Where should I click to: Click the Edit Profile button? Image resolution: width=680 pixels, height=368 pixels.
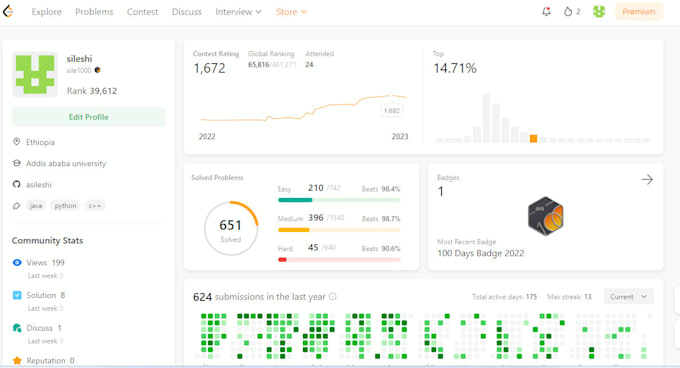point(88,117)
